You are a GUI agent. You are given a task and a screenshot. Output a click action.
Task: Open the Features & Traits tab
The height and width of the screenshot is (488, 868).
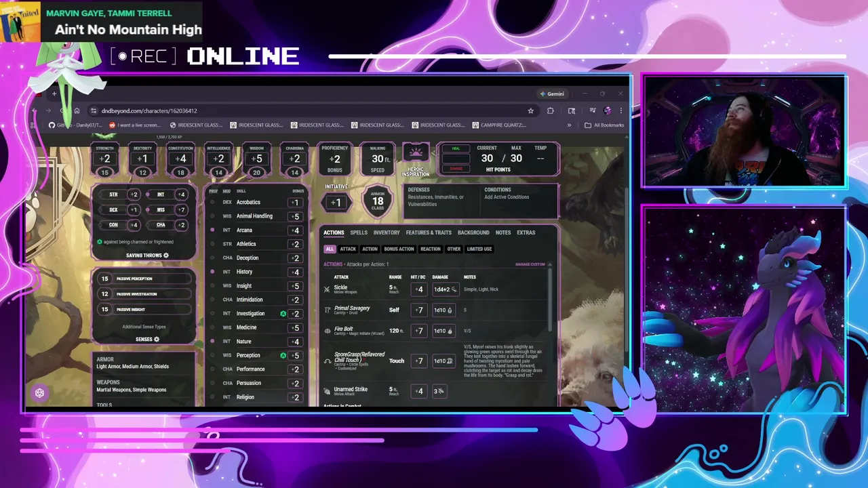tap(429, 232)
